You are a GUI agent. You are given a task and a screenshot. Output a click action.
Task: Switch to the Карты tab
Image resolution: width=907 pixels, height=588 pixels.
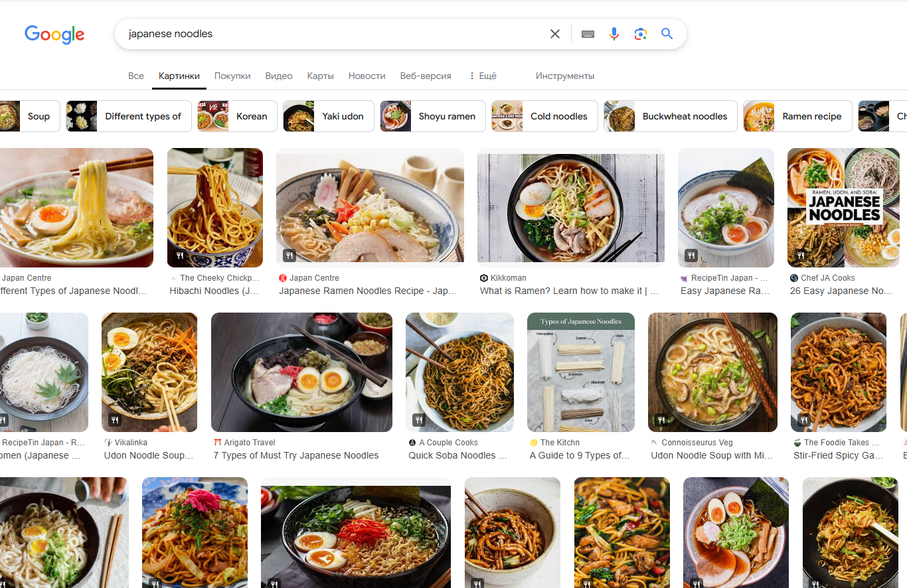(x=320, y=76)
